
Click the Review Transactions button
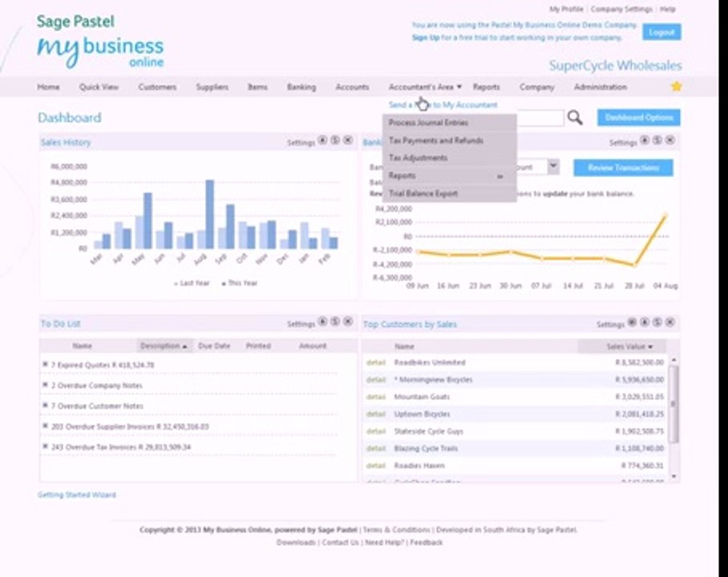pyautogui.click(x=623, y=167)
